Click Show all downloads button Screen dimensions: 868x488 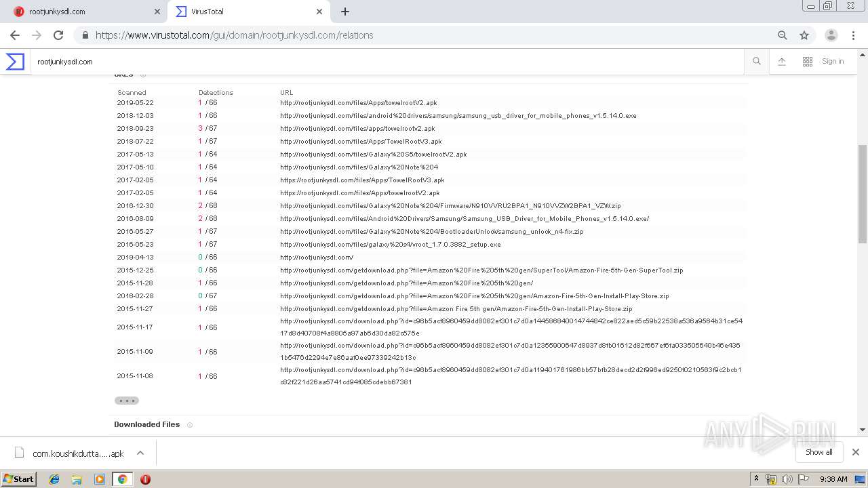(818, 452)
